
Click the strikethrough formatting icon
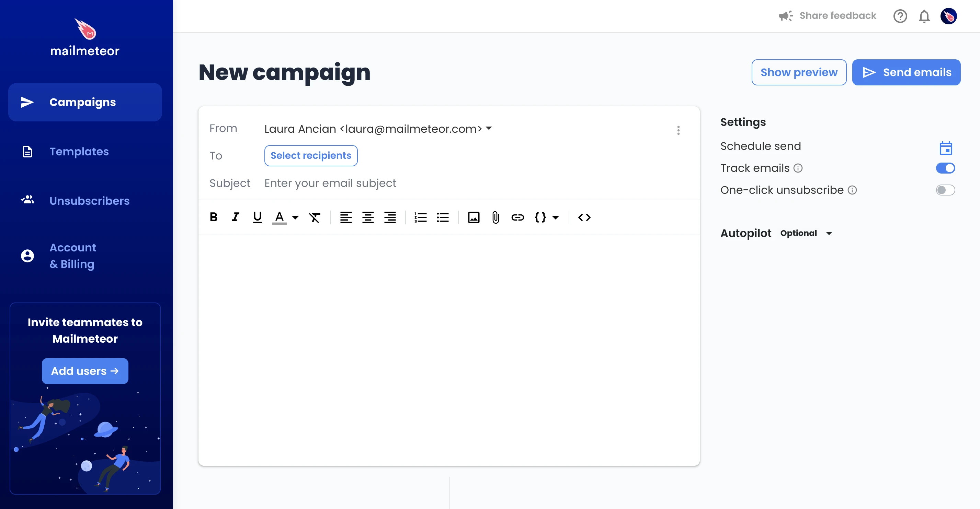click(315, 217)
